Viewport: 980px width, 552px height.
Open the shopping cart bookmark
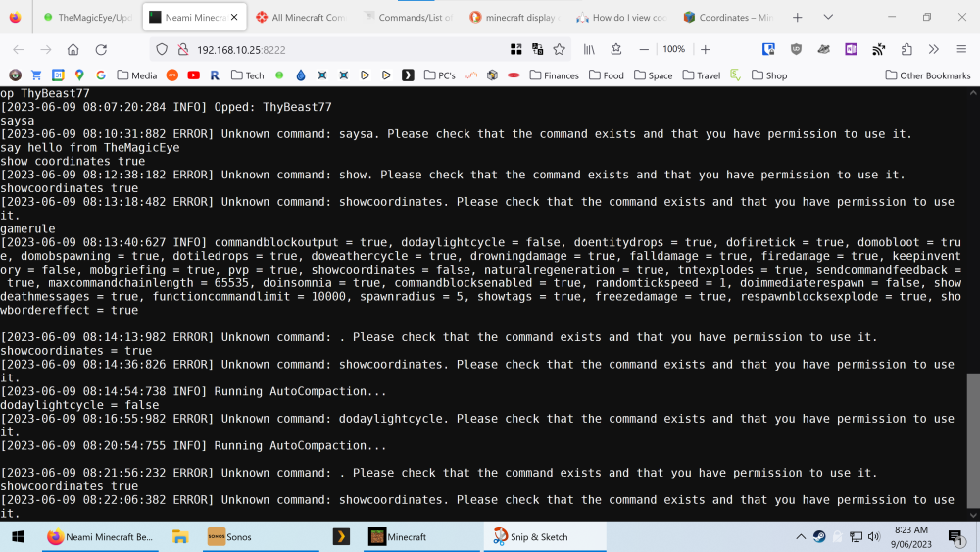36,75
